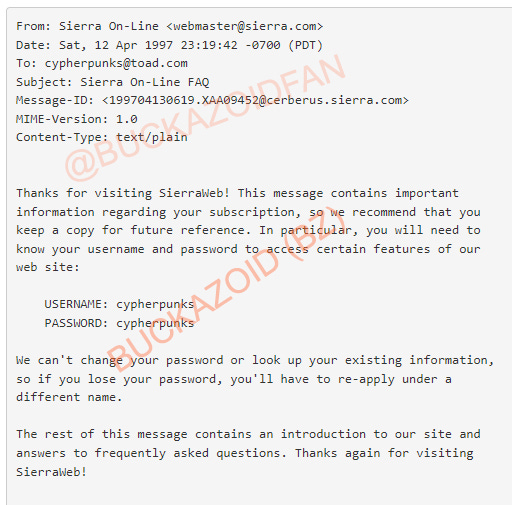
Task: Click the From: Sierra On-Line sender name
Action: (x=109, y=26)
